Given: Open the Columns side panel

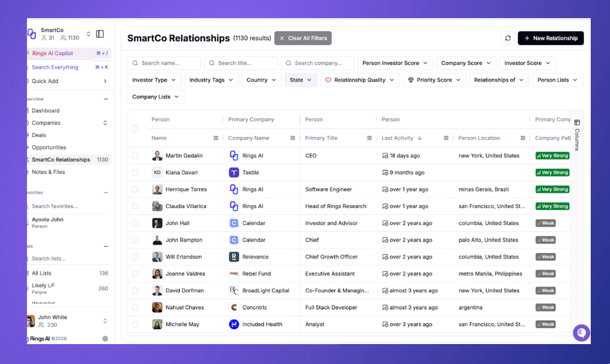Looking at the screenshot, I should click(x=577, y=135).
